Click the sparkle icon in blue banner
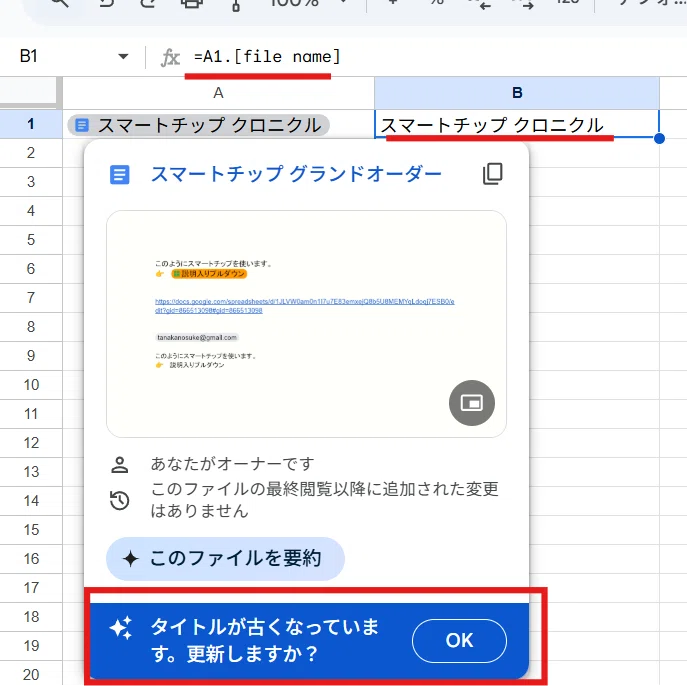Viewport: 687px width, 686px height. (x=120, y=628)
